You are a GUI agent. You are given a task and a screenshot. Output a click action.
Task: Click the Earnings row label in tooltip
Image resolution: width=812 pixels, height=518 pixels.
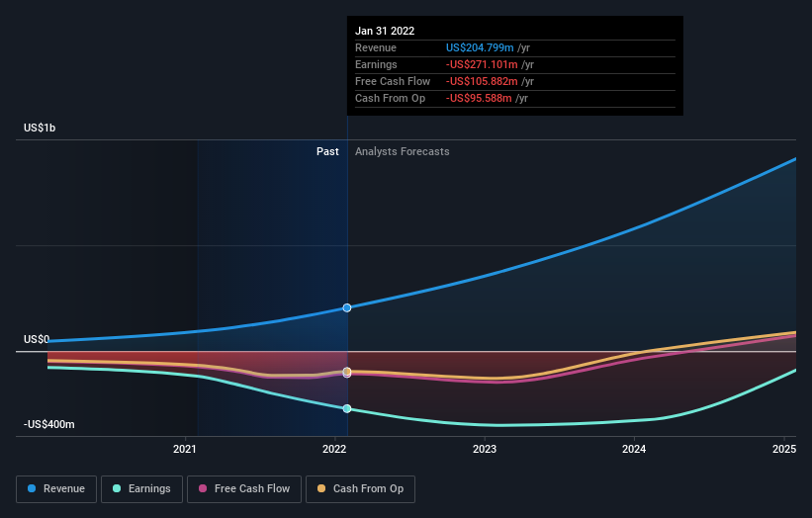point(376,64)
